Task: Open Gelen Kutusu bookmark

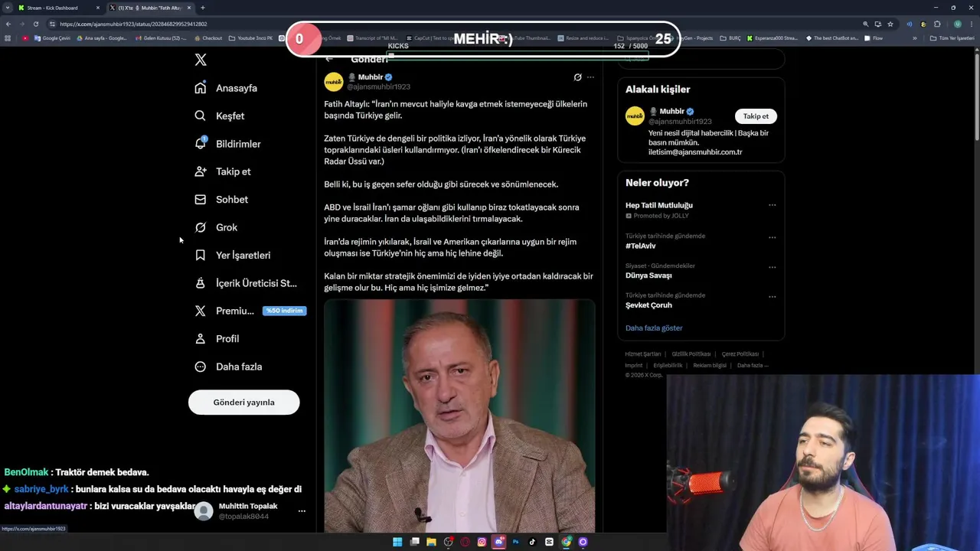Action: [x=161, y=38]
